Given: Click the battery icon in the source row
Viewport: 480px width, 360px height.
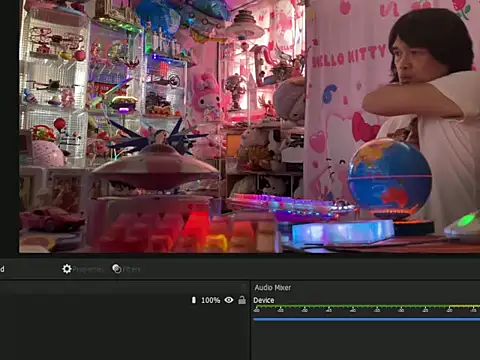Looking at the screenshot, I should coord(194,300).
